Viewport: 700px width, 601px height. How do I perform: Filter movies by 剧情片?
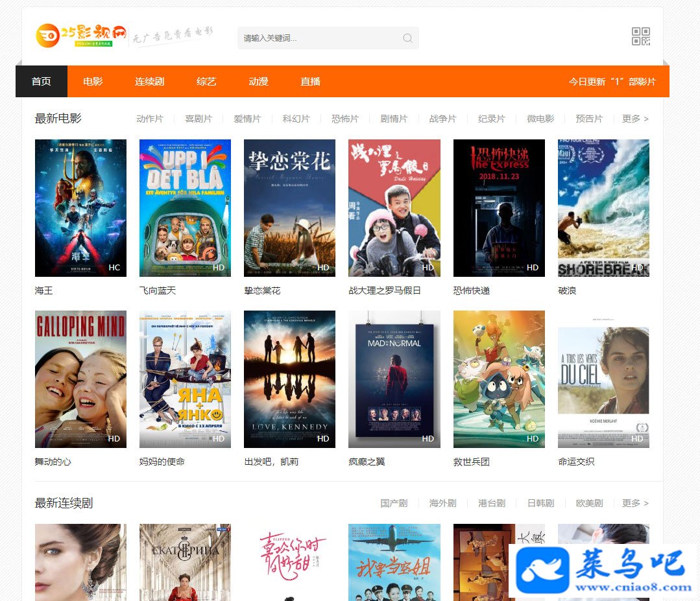point(394,119)
